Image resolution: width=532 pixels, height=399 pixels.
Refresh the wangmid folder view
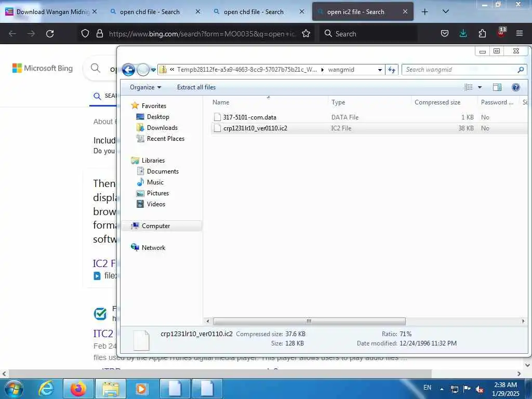coord(392,70)
